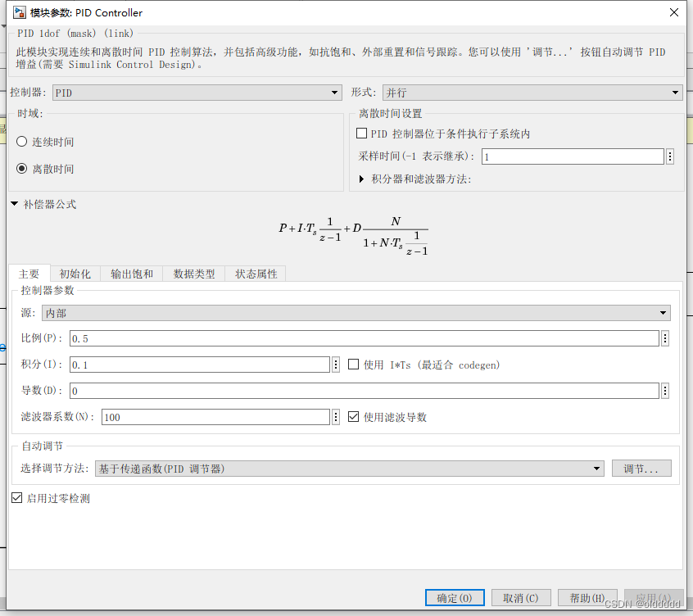Uncheck the 使用滤波导数 checkbox
693x616 pixels.
[354, 416]
